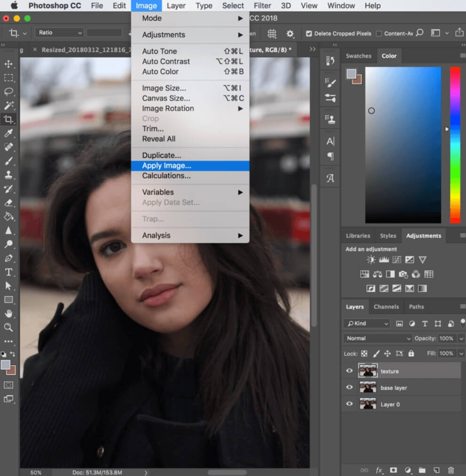Viewport: 466px width, 476px height.
Task: Open the Kind filter dropdown in Layers
Action: click(x=366, y=324)
